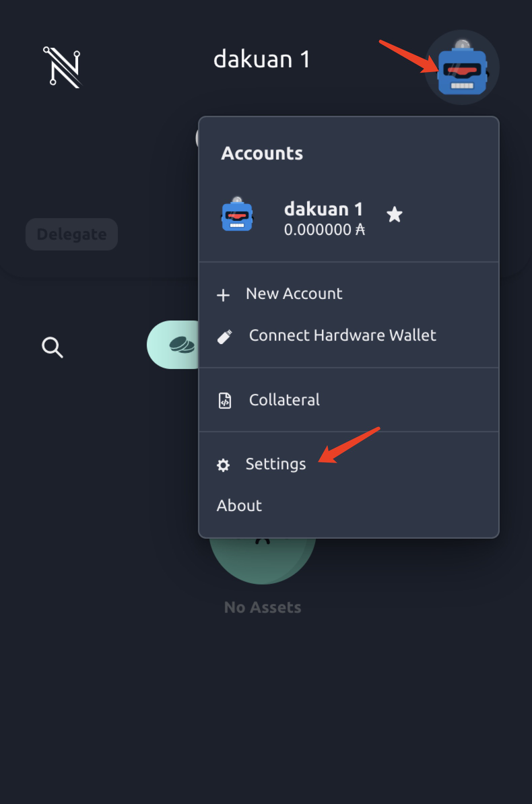Click the dakuan 1 avatar in Accounts list
The height and width of the screenshot is (804, 532).
click(x=237, y=215)
